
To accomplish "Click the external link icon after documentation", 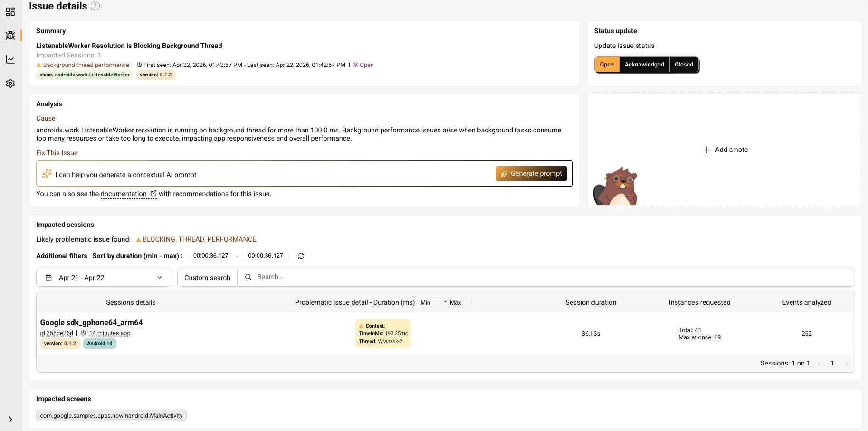I will (153, 194).
